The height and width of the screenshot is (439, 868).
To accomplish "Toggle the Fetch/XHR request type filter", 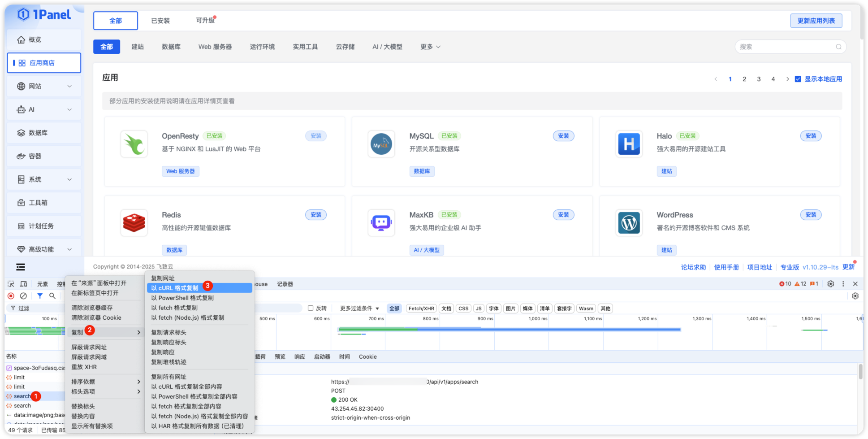I will (x=421, y=308).
